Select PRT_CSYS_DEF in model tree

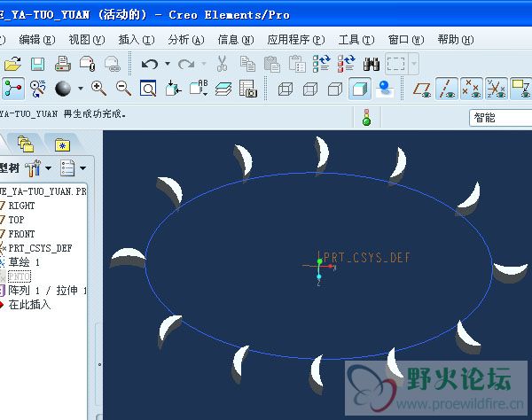pos(40,248)
